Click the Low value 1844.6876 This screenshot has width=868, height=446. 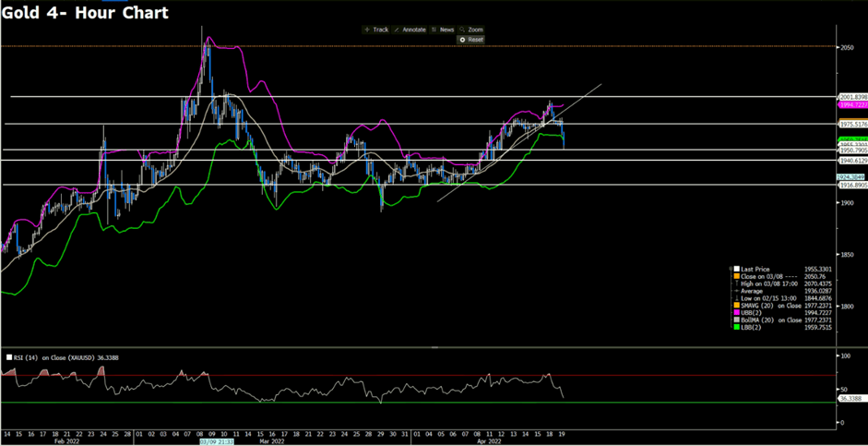tap(816, 298)
